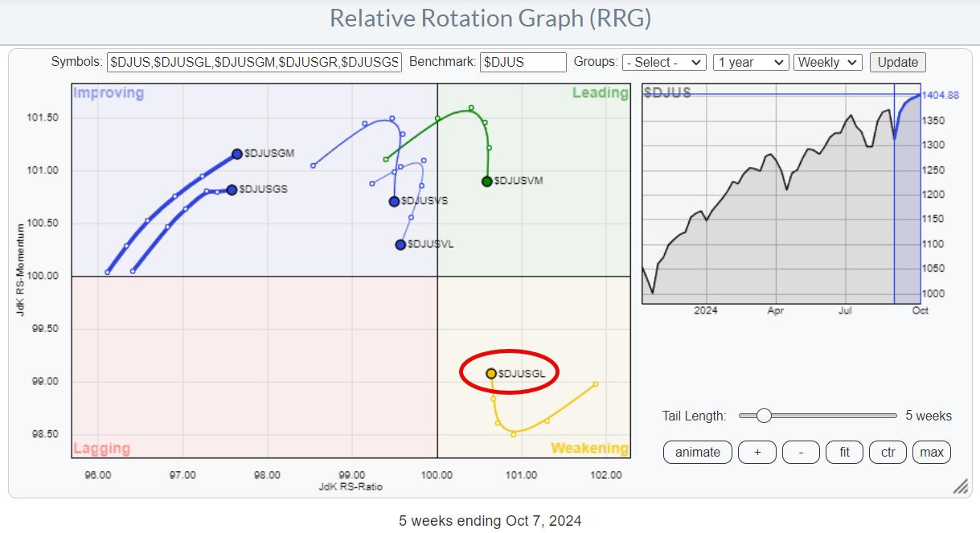Viewport: 980px width, 533px height.
Task: Expand the Weekly interval dropdown
Action: [x=827, y=63]
